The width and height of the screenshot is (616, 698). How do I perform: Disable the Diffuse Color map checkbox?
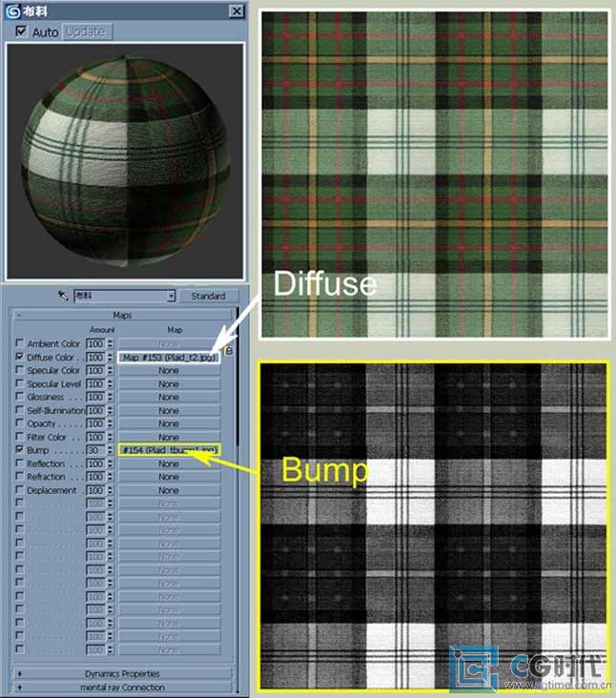(x=20, y=357)
